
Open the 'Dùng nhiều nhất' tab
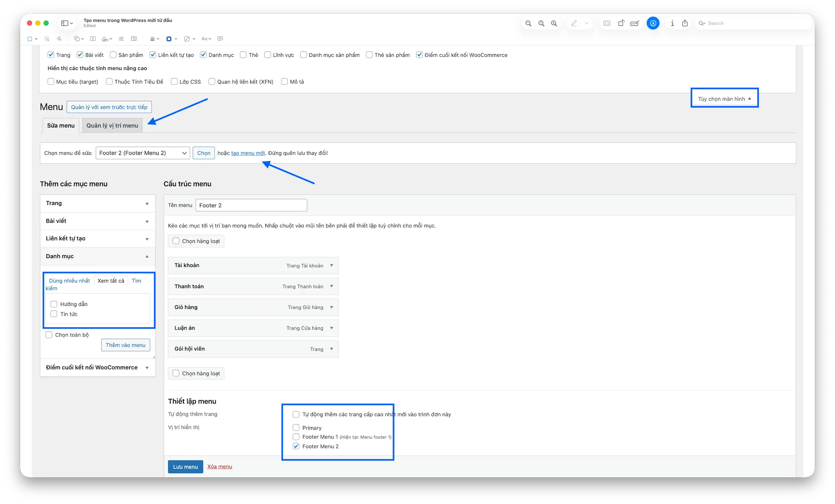coord(69,281)
